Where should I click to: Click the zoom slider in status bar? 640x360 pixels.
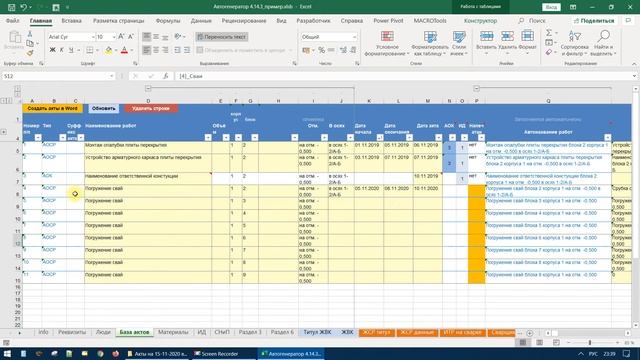(x=590, y=342)
